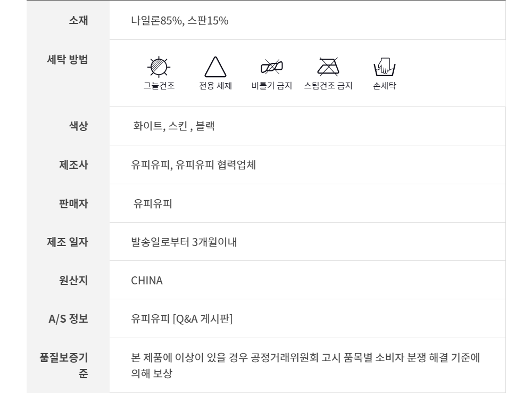Screen dimensions: 532x393
Task: Click the 화이트, 스킨 , 블랙 color text
Action: coord(174,127)
